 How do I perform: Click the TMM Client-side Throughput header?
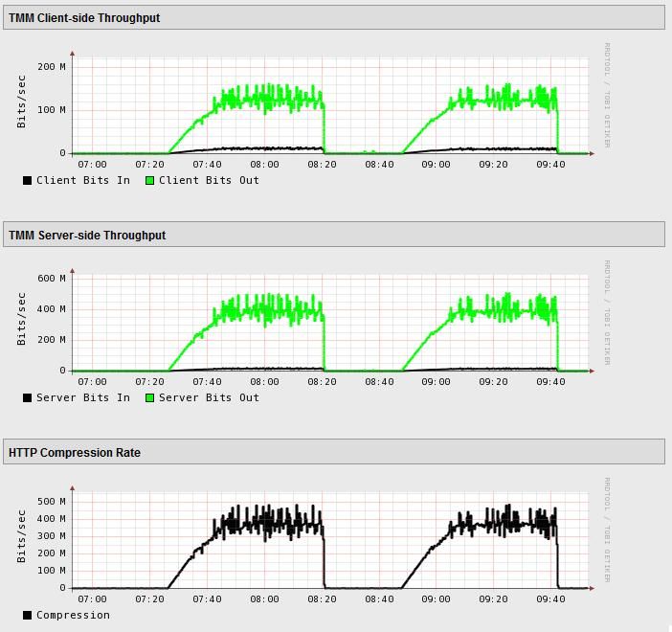coord(334,17)
